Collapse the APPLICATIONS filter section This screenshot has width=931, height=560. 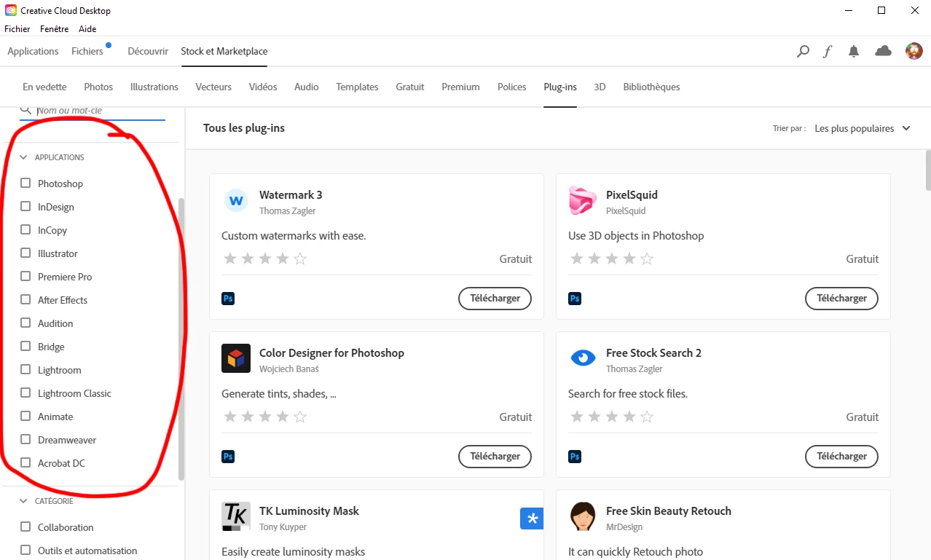point(23,157)
